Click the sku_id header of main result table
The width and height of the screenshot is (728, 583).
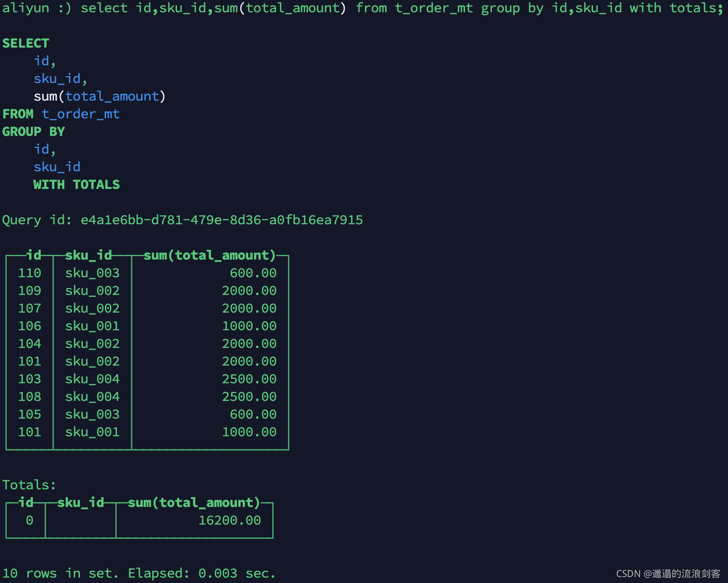click(x=88, y=255)
